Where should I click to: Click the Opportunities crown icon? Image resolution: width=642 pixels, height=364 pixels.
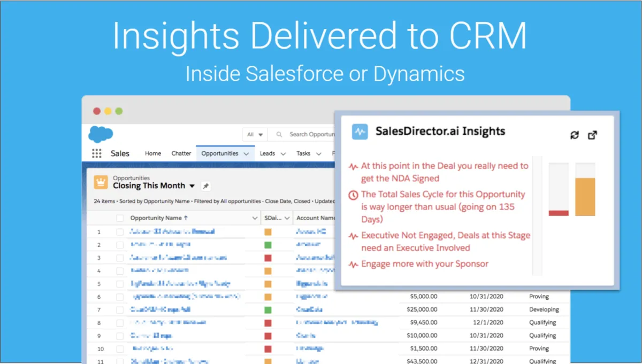[x=101, y=182]
